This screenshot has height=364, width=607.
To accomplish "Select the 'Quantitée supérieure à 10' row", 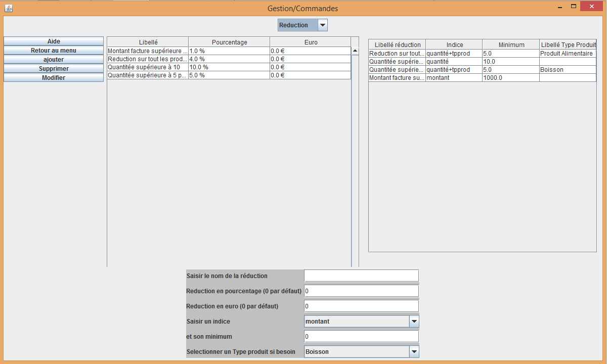I will pos(148,67).
